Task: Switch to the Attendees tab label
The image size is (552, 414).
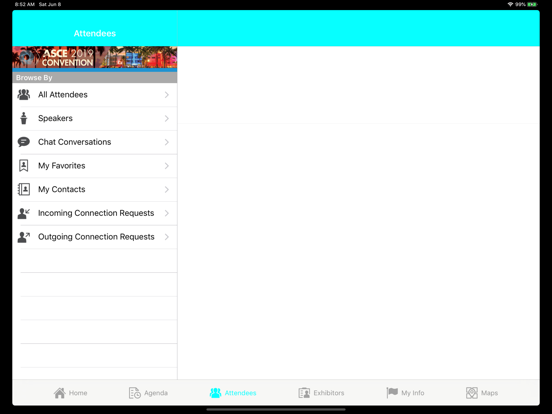Action: [x=240, y=393]
